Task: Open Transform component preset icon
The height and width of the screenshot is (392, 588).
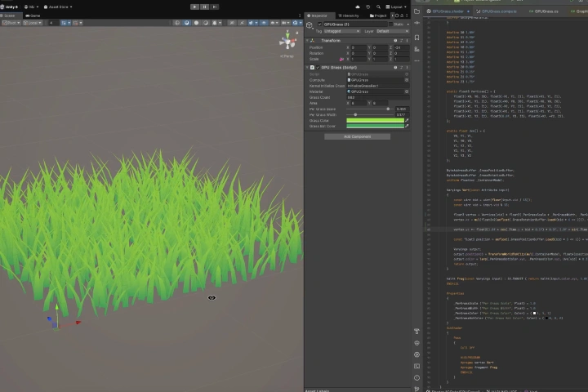Action: coord(401,41)
